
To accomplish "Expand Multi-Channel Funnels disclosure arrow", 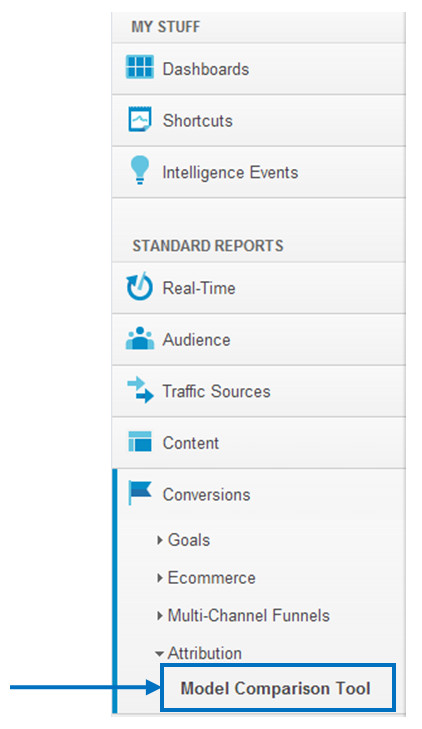I will [160, 616].
